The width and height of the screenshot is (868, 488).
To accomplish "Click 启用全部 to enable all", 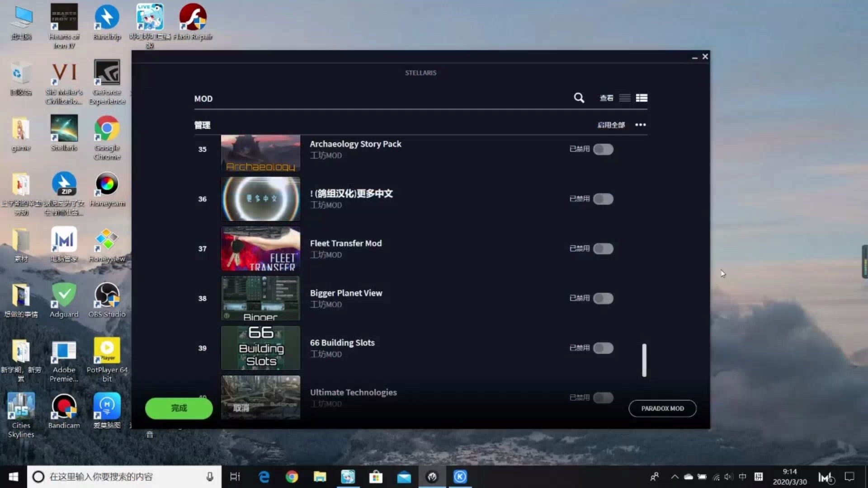I will coord(611,125).
